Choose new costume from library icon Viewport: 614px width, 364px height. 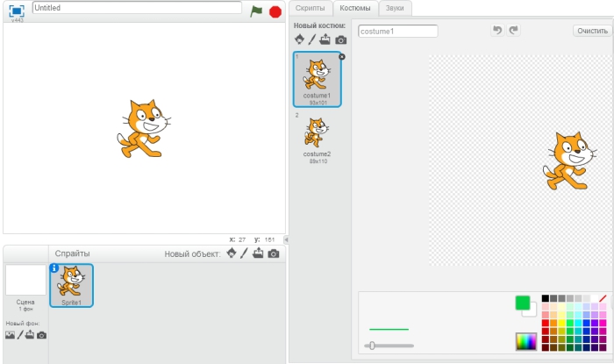(x=299, y=39)
